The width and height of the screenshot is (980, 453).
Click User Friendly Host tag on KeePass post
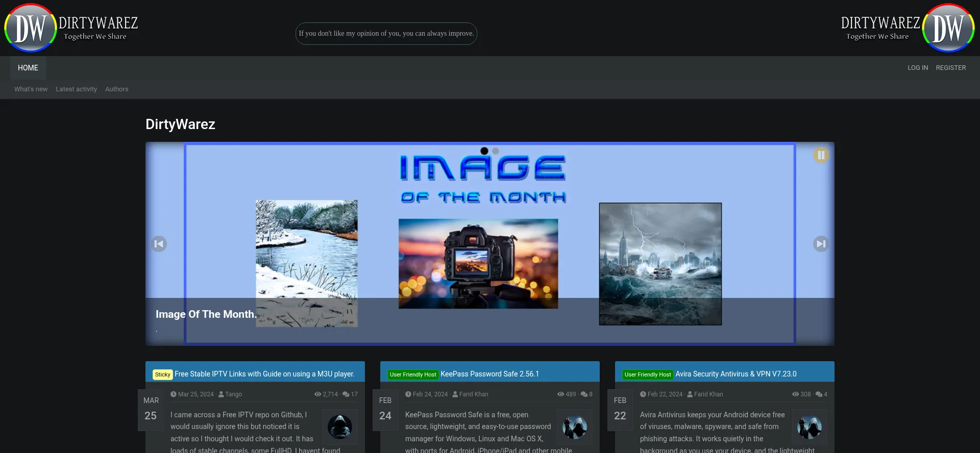413,374
